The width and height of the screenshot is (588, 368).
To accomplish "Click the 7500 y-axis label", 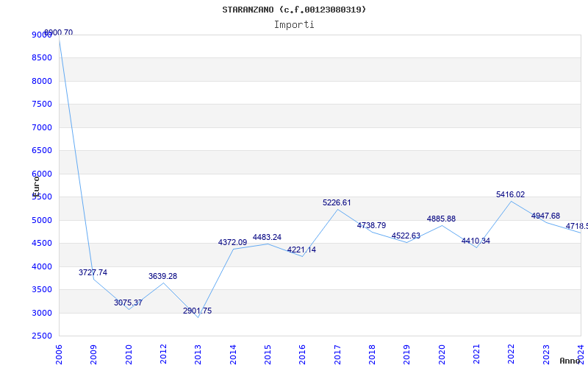I will (x=42, y=104).
